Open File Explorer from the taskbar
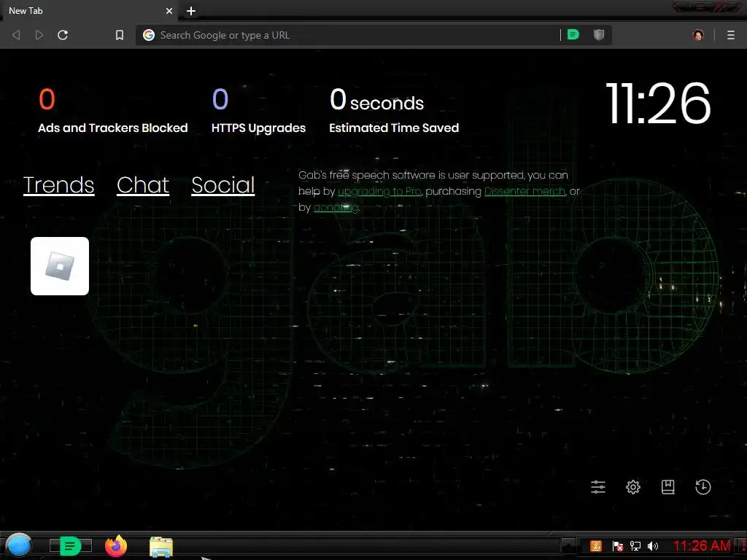This screenshot has width=747, height=560. pyautogui.click(x=161, y=547)
